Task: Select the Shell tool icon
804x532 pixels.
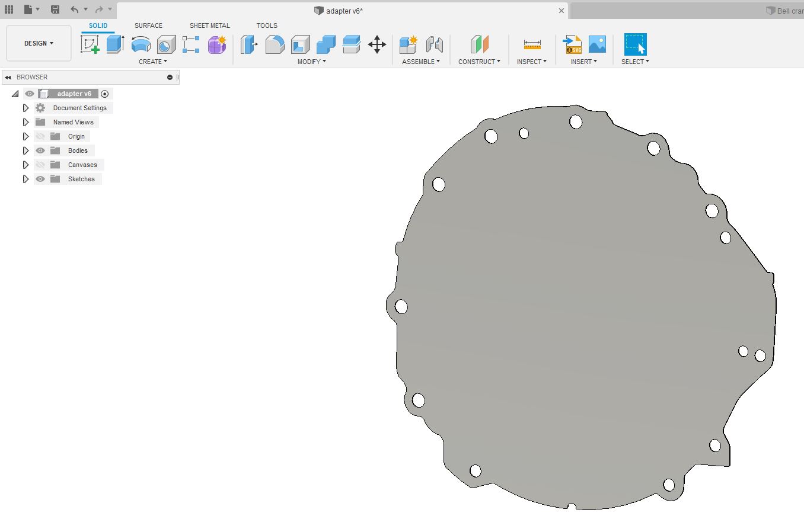Action: tap(300, 44)
